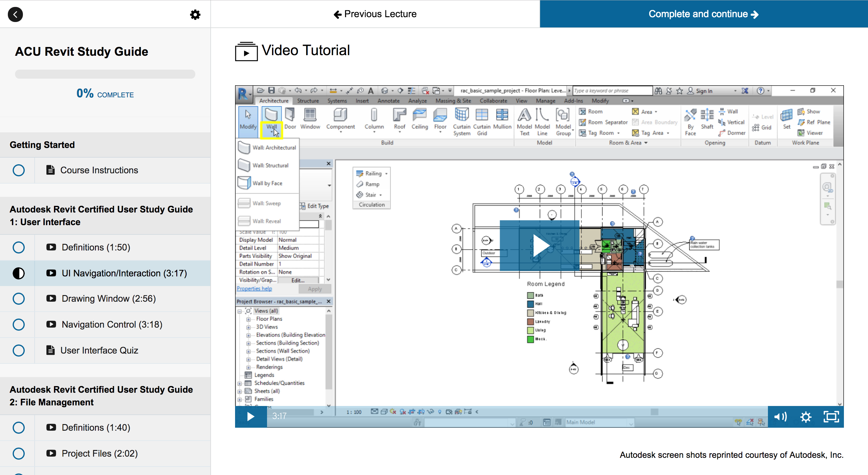The width and height of the screenshot is (868, 475).
Task: Play the video with the big play button
Action: [x=539, y=246]
